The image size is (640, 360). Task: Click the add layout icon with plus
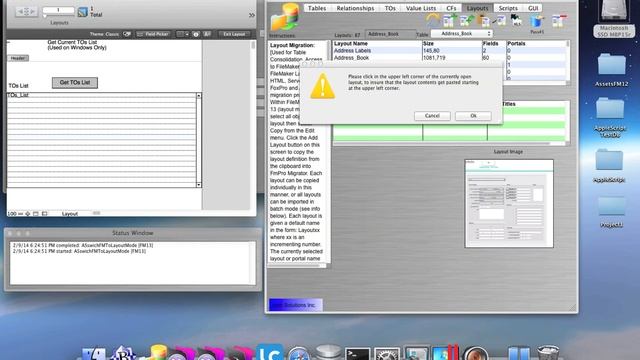coord(449,20)
